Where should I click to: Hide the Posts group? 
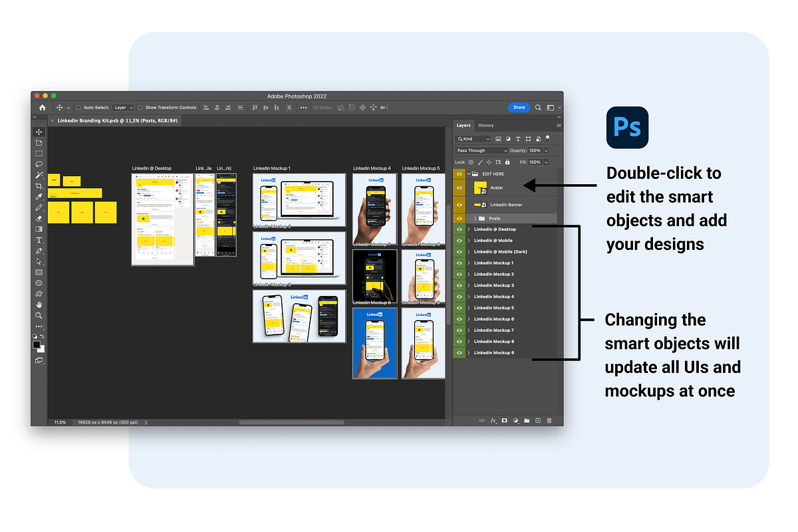(x=459, y=218)
